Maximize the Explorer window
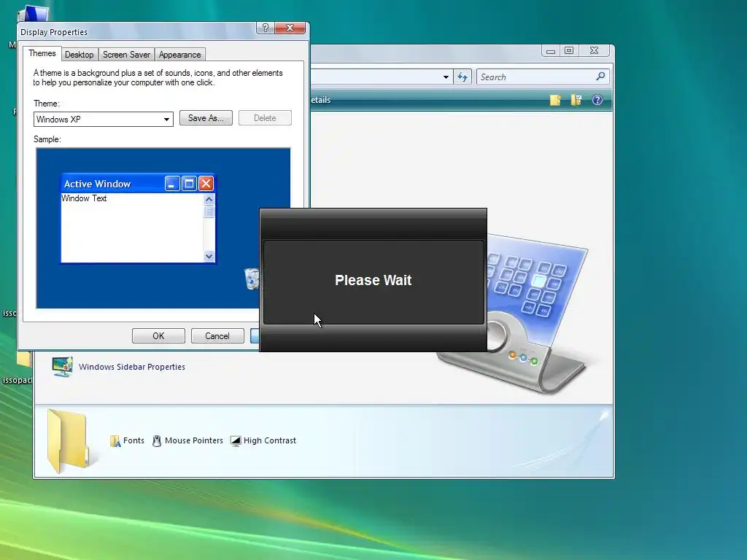The image size is (747, 560). pos(569,50)
